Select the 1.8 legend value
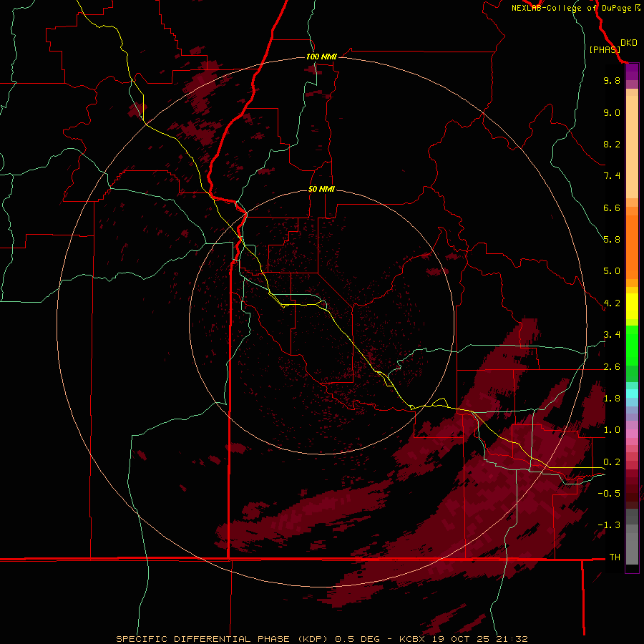The image size is (644, 644). click(x=612, y=399)
